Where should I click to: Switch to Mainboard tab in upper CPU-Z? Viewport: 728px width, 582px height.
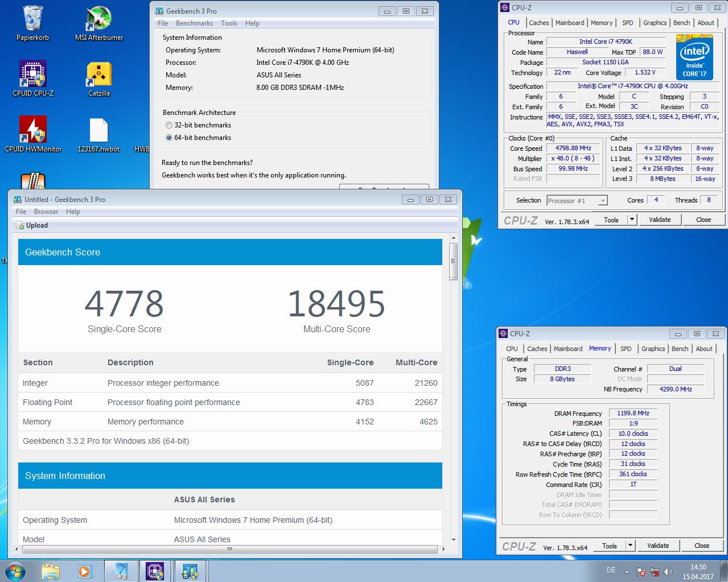[x=570, y=23]
